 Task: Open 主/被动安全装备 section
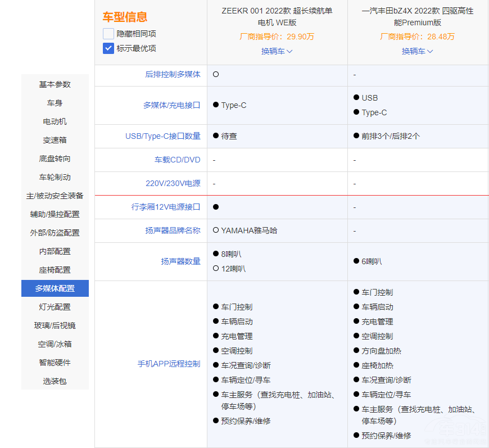click(55, 196)
